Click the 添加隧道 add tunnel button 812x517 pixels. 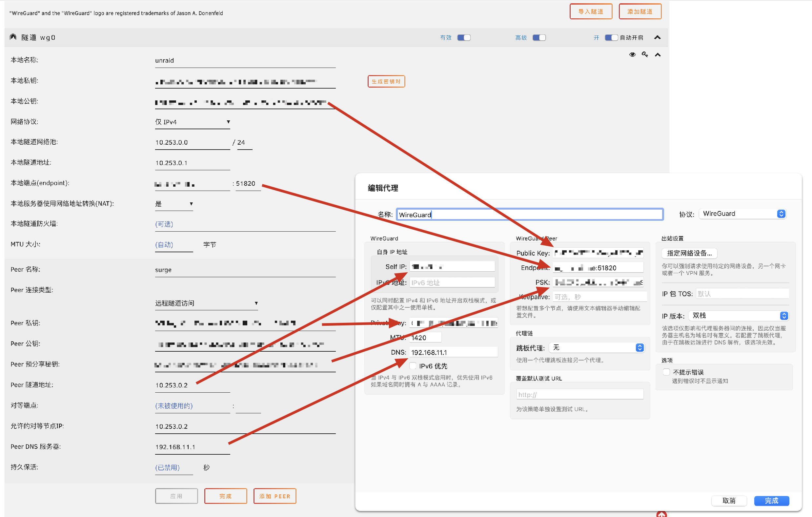pyautogui.click(x=640, y=11)
